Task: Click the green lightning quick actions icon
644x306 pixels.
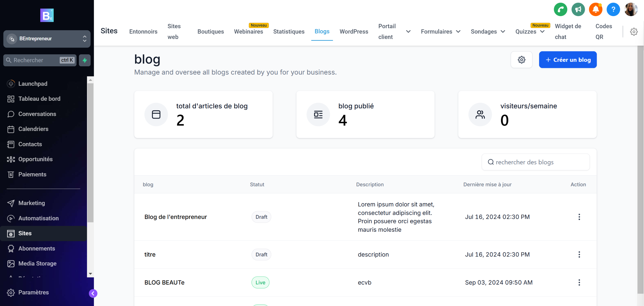Action: click(85, 60)
